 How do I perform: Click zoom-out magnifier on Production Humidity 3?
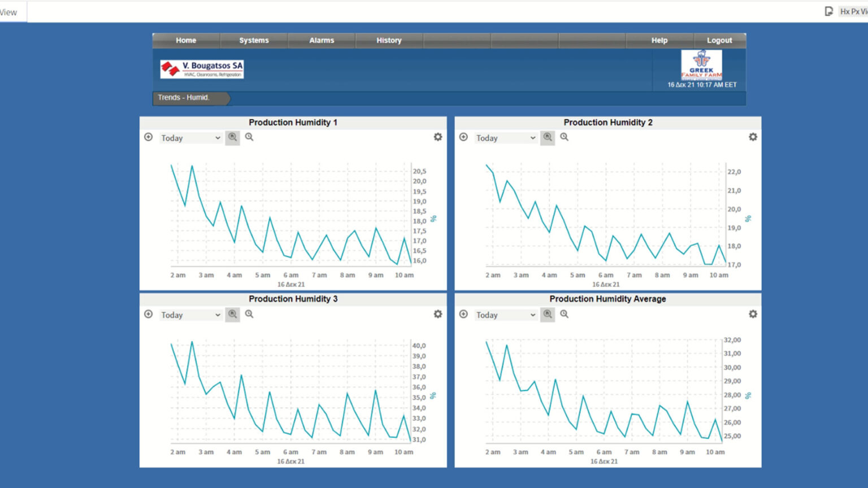249,314
